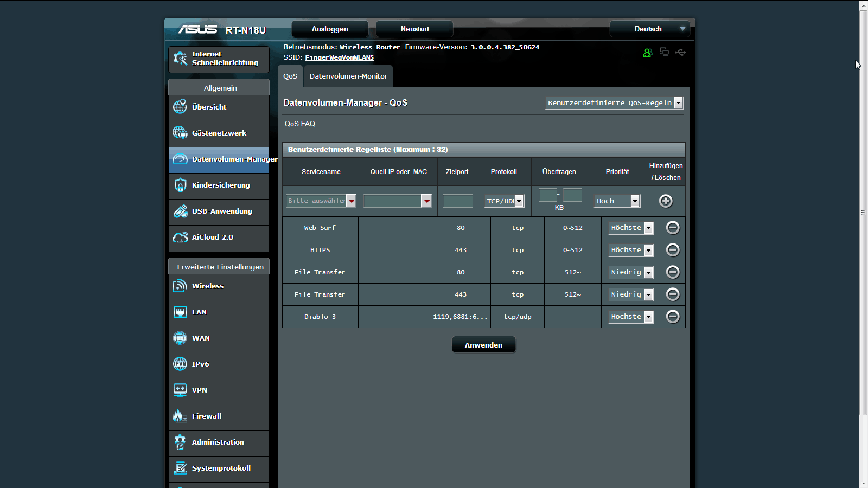The image size is (868, 488).
Task: Click the Übersicht globe icon
Action: pos(180,107)
